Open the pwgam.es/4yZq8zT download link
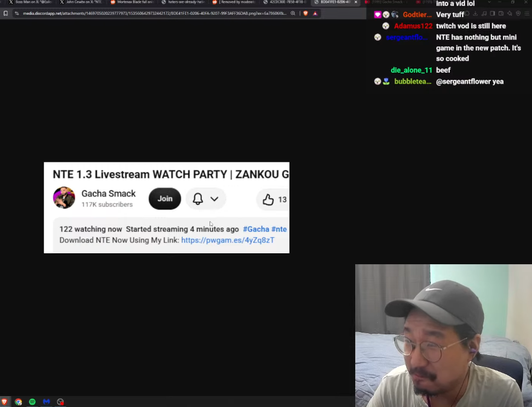 pyautogui.click(x=228, y=240)
